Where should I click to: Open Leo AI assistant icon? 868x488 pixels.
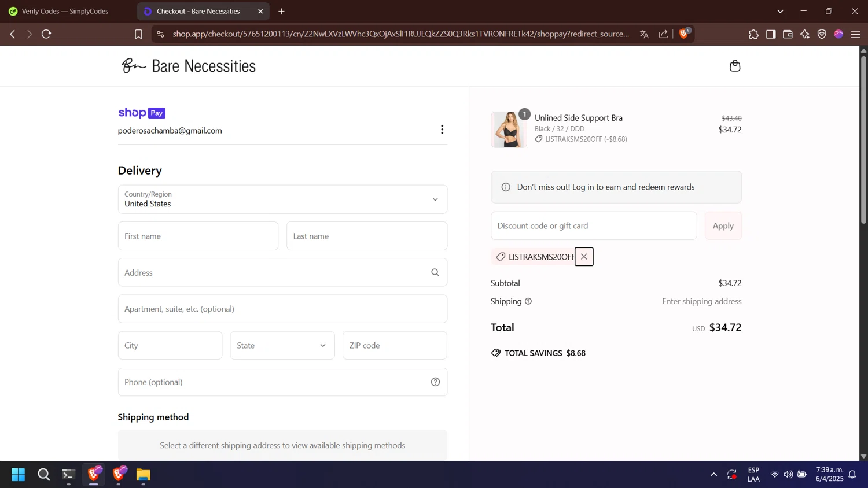(x=805, y=34)
